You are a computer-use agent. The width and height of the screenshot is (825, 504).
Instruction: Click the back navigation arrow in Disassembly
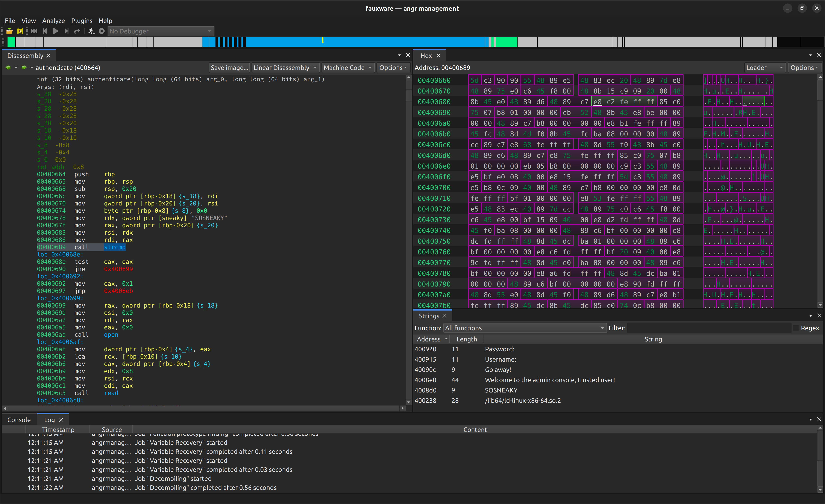click(x=8, y=67)
